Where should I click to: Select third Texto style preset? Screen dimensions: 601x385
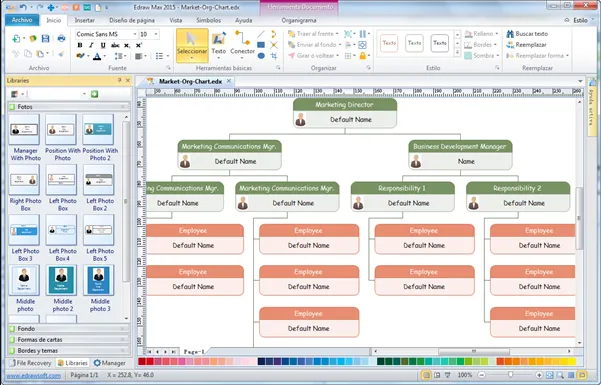point(440,43)
